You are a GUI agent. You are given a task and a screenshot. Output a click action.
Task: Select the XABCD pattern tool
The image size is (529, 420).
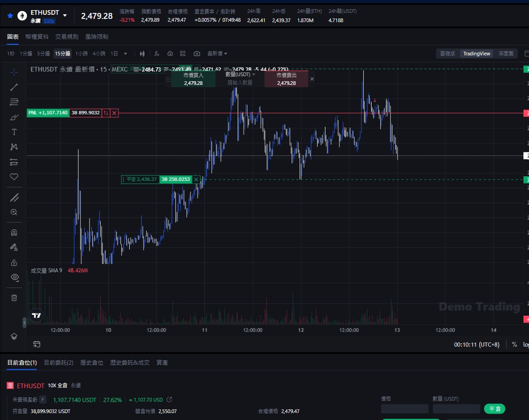pos(14,147)
